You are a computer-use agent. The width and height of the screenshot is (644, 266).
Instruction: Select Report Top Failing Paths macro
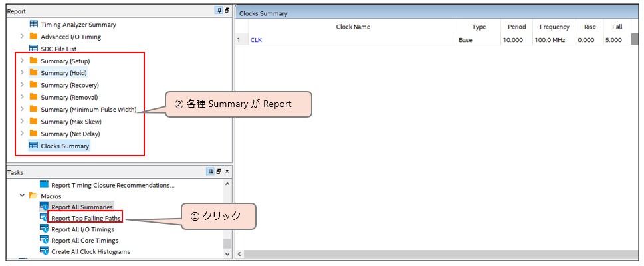click(x=86, y=218)
